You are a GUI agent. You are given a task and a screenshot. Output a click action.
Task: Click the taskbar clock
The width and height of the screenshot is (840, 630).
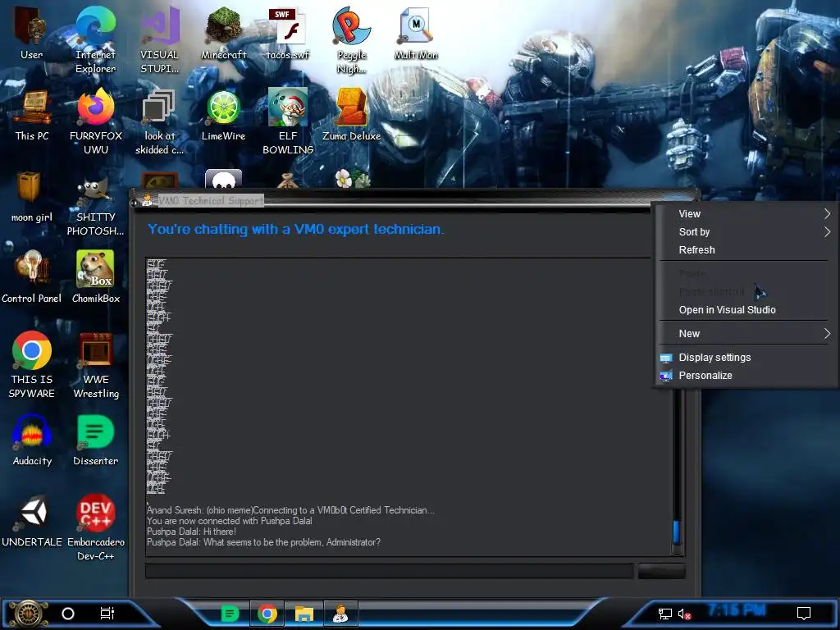737,610
